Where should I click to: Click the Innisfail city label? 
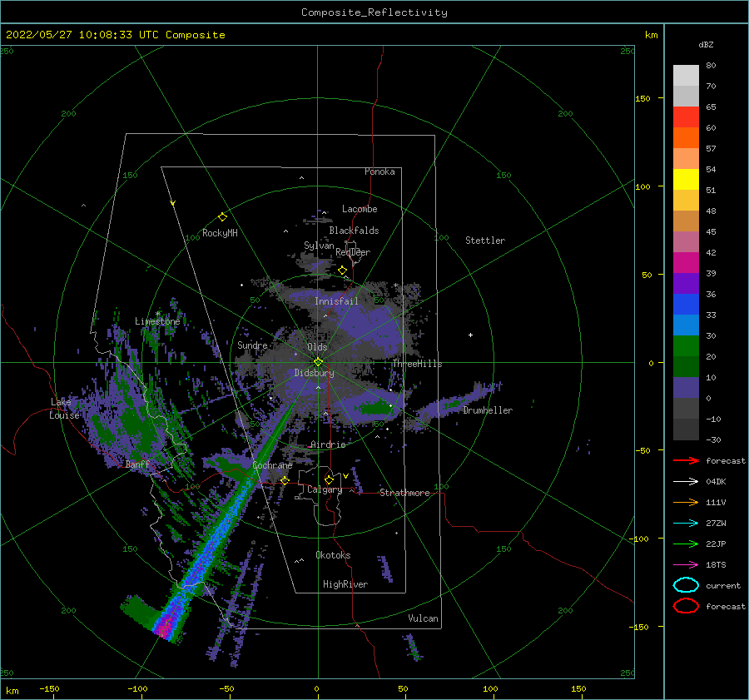pyautogui.click(x=336, y=301)
